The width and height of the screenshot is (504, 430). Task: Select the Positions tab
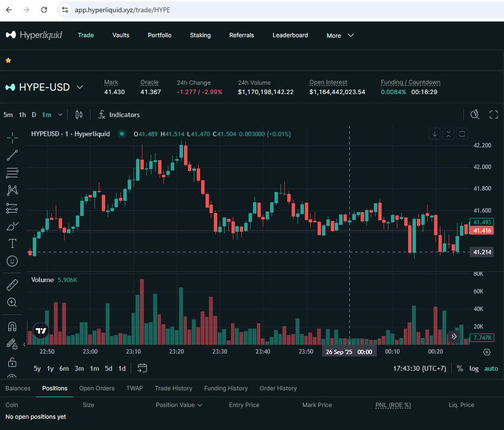(x=55, y=388)
